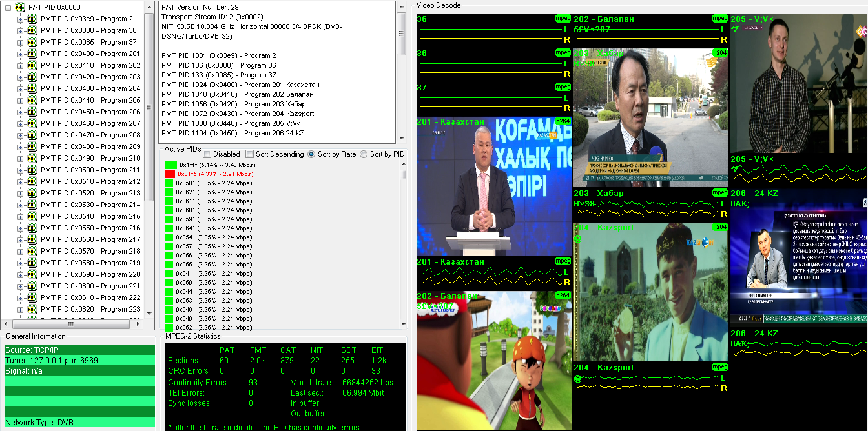
Task: Click the 205 channel video preview
Action: click(x=798, y=83)
